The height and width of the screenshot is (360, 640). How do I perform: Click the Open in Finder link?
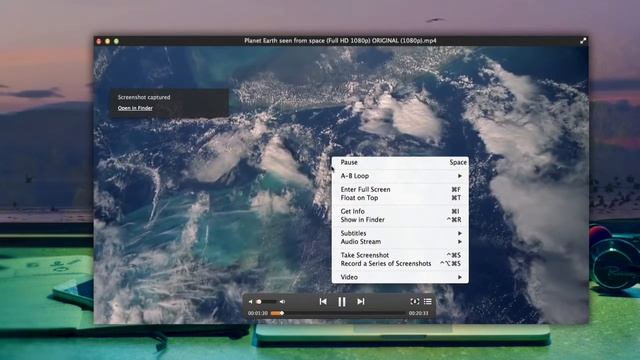135,108
